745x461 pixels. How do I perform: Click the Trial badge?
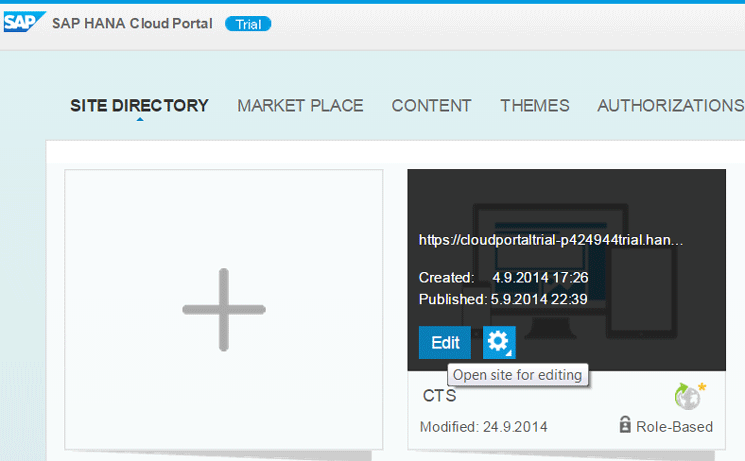[248, 24]
